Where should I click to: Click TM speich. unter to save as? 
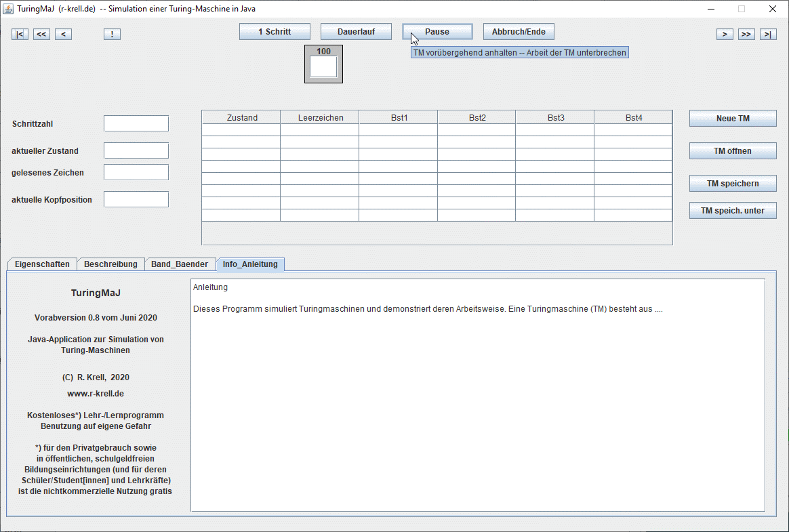click(x=733, y=211)
